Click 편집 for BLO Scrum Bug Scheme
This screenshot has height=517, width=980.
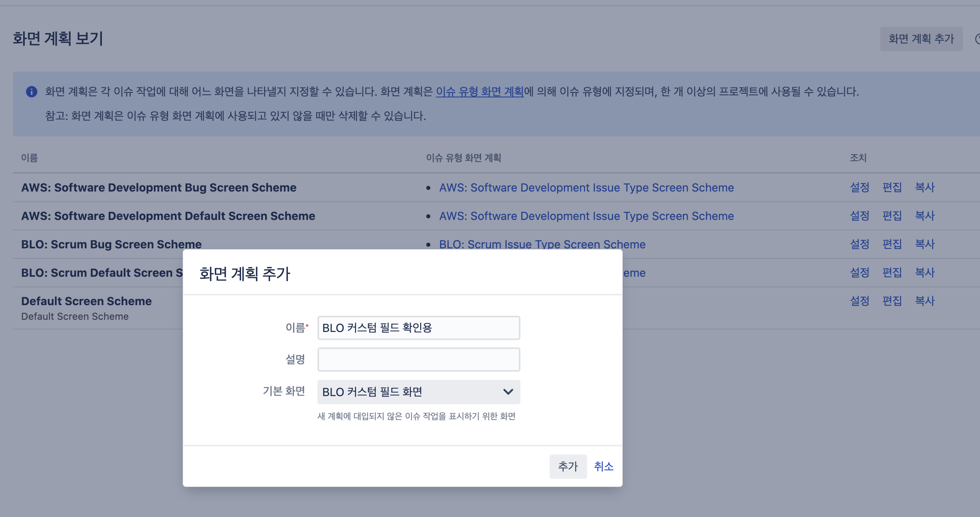click(x=892, y=244)
